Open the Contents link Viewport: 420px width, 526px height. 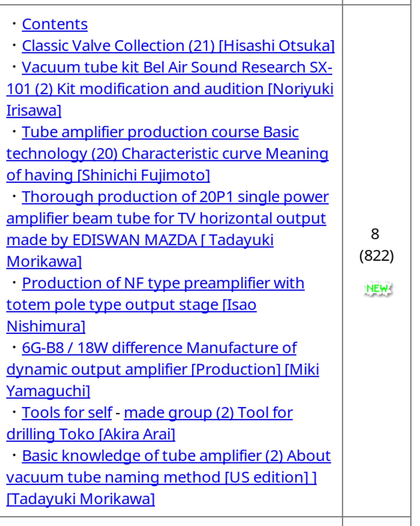(55, 24)
